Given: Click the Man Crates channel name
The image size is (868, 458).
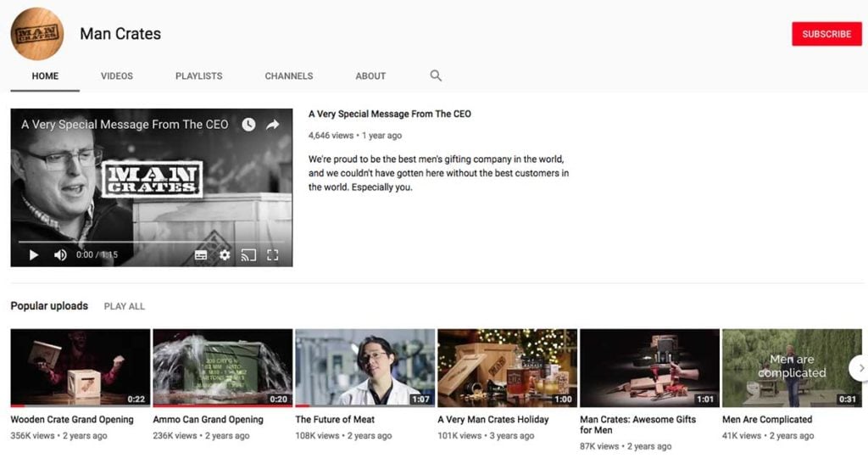Looking at the screenshot, I should 120,34.
